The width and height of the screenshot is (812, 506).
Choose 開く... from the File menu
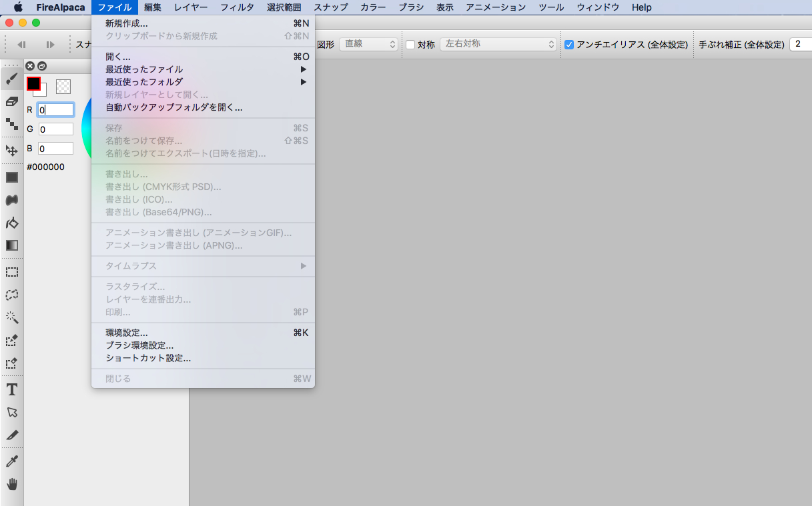(203, 57)
